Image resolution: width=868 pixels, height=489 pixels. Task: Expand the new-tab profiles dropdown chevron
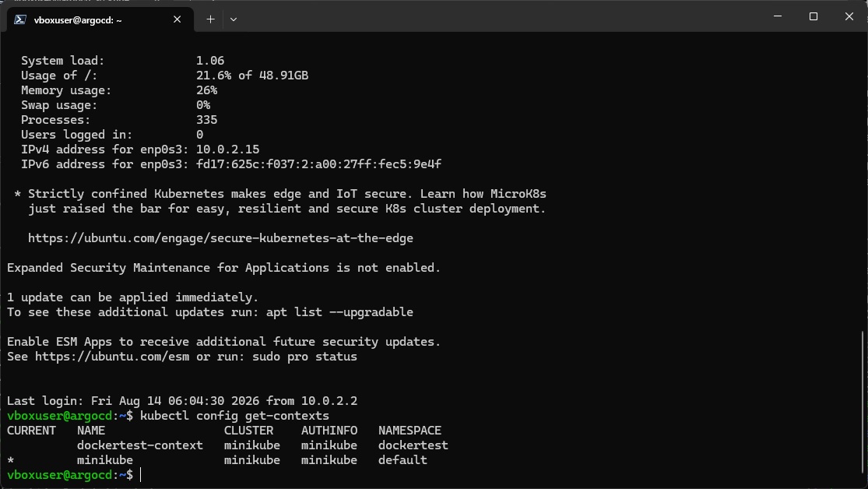[233, 19]
